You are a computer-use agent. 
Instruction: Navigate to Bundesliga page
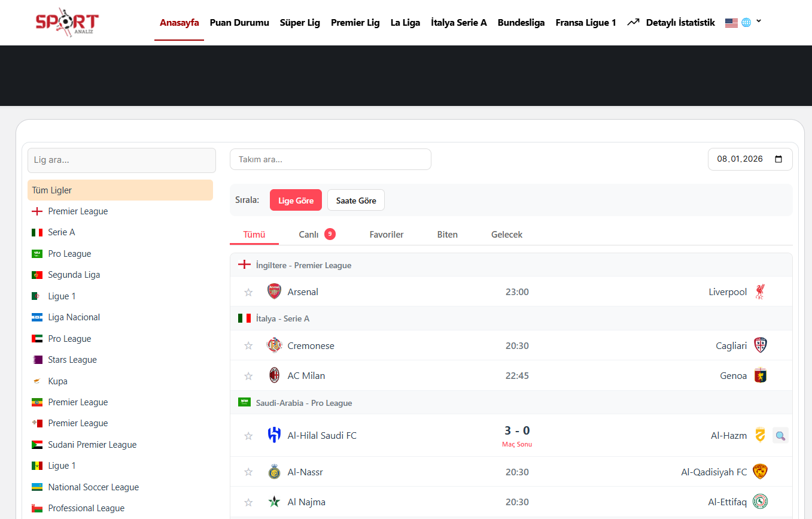521,23
